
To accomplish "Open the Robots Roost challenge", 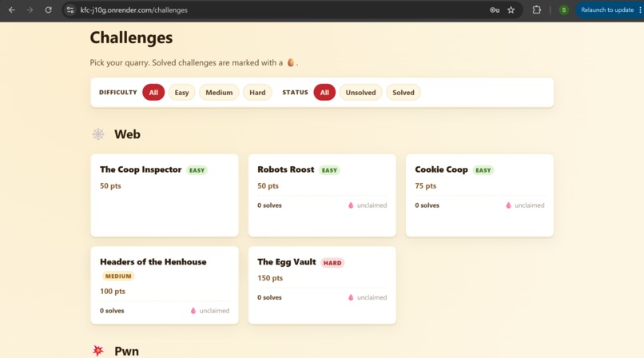I will pyautogui.click(x=322, y=196).
